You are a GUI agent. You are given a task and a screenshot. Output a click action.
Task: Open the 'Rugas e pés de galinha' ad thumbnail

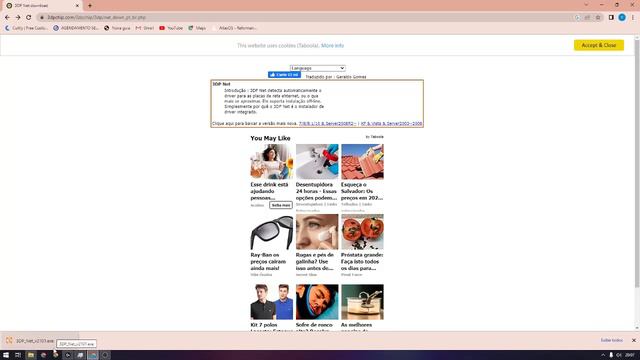click(x=317, y=232)
